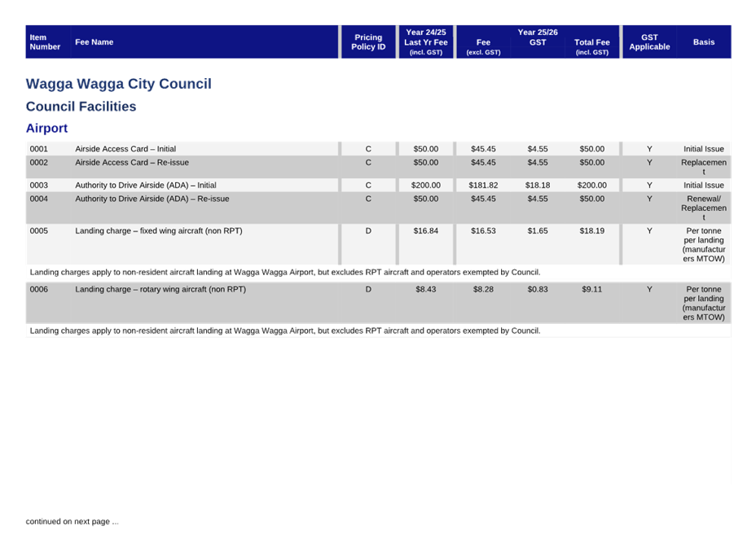Click GST applicable 'Y' for item 0006
This screenshot has height=534, width=756.
point(649,289)
